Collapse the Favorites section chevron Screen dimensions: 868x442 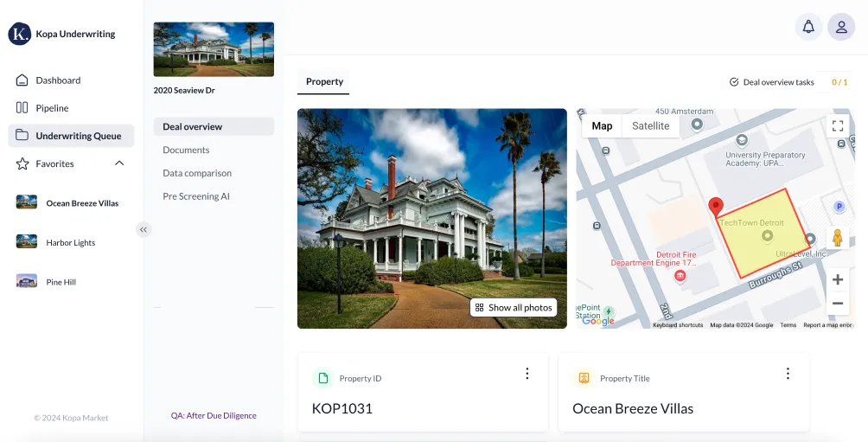click(x=119, y=163)
